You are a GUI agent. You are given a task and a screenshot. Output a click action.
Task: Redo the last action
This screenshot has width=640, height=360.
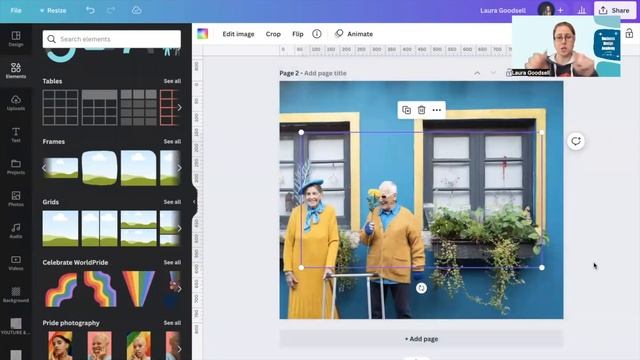[x=111, y=10]
